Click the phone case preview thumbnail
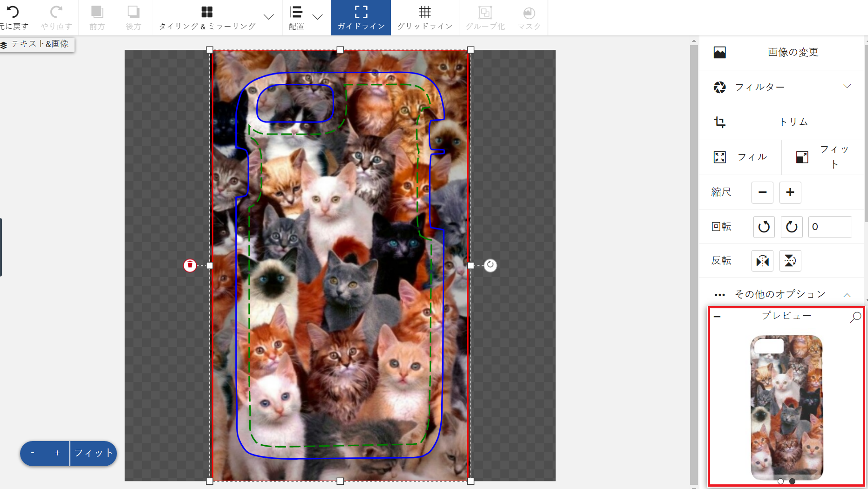 786,407
